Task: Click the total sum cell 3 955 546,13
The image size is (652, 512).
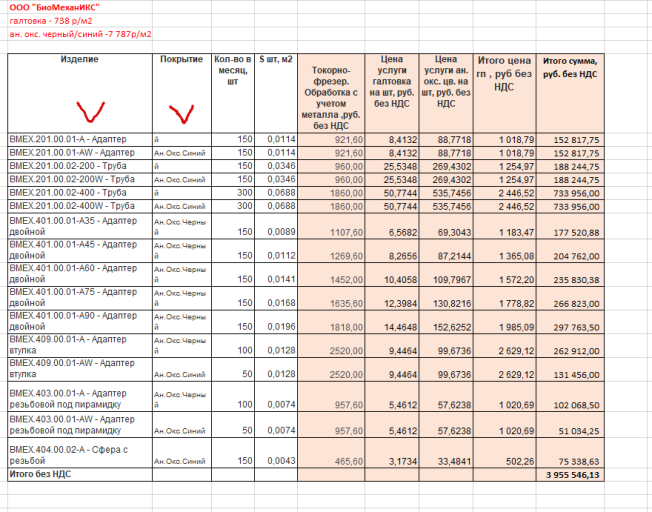Action: 570,475
